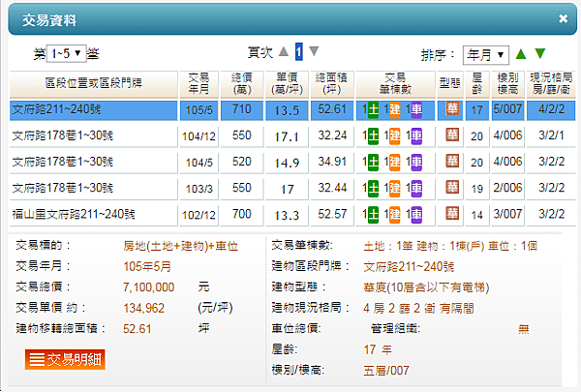Click orange 建 building icon in 105/5 row
The height and width of the screenshot is (392, 581).
395,110
